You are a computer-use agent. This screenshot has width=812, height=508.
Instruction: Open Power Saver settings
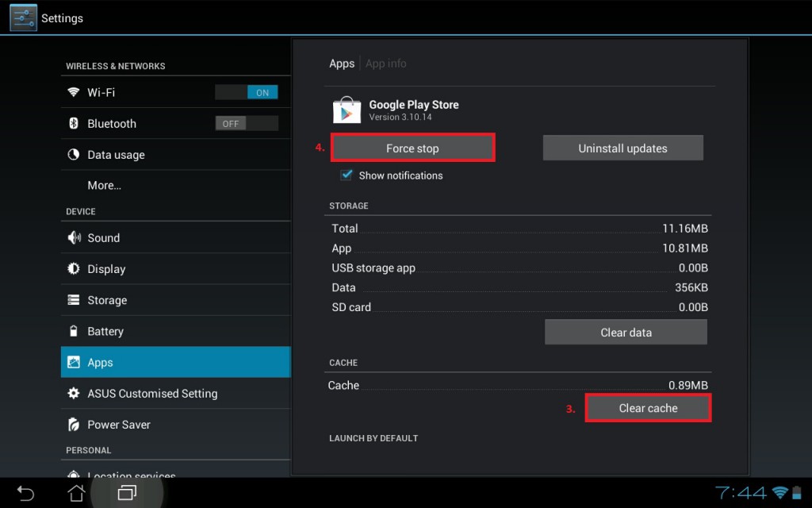pyautogui.click(x=175, y=424)
